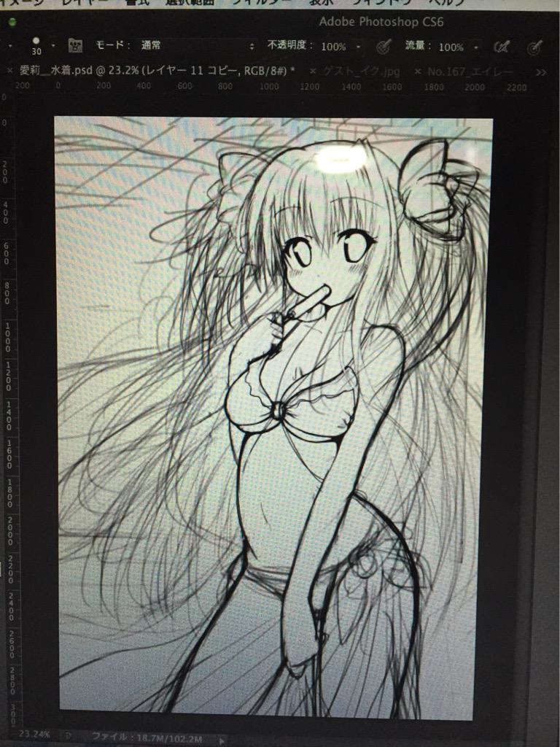Click the モード label
Viewport: 560px width, 747px height.
point(113,44)
